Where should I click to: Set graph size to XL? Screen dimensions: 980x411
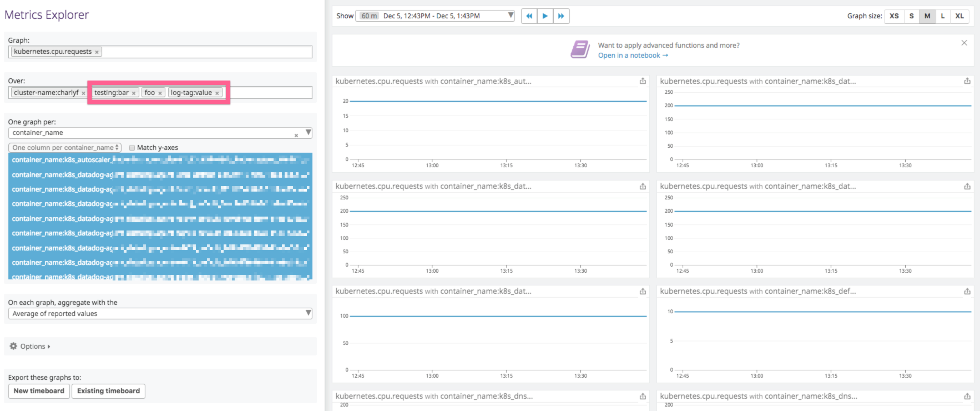pos(959,16)
